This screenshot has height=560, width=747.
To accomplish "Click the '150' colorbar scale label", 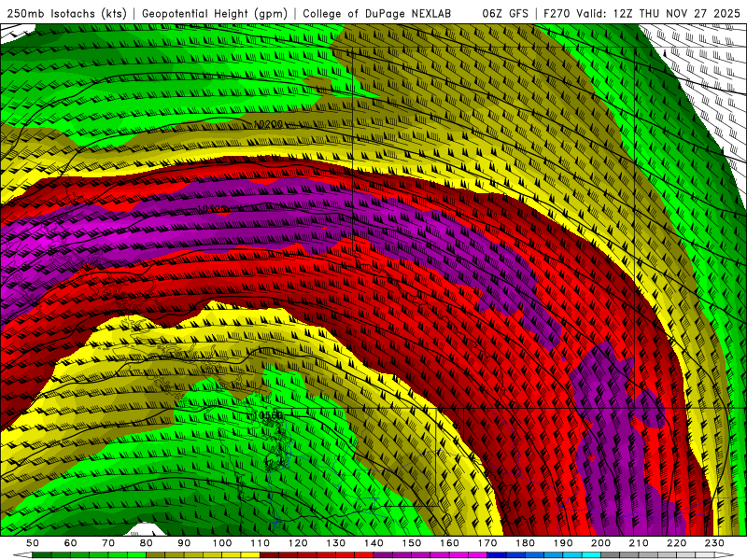I will 412,543.
